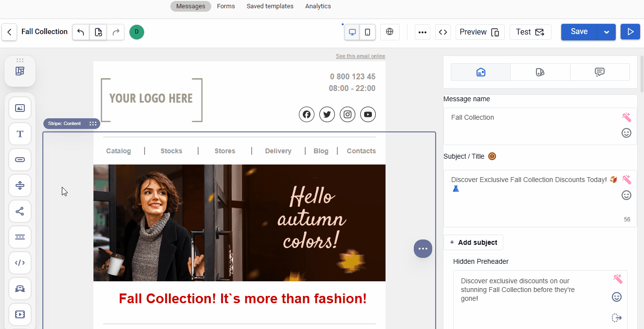644x329 pixels.
Task: Open version history document icon
Action: click(98, 32)
